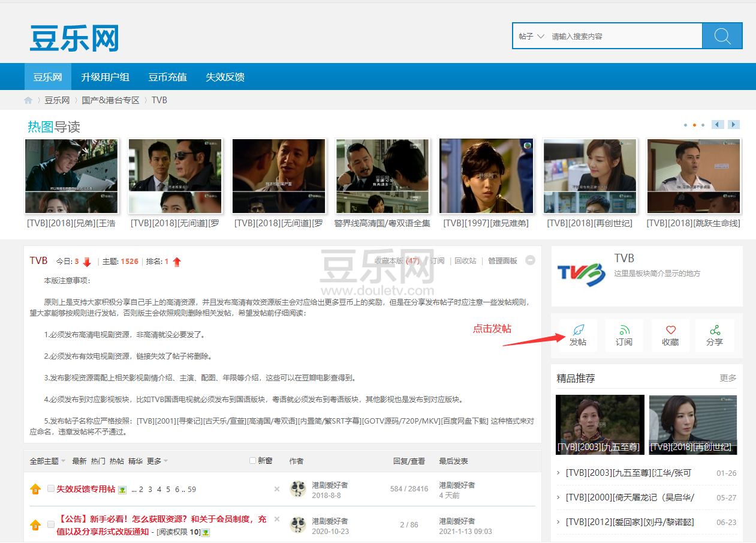Click the 豆乐网 breadcrumb link
The image size is (756, 543).
click(57, 100)
